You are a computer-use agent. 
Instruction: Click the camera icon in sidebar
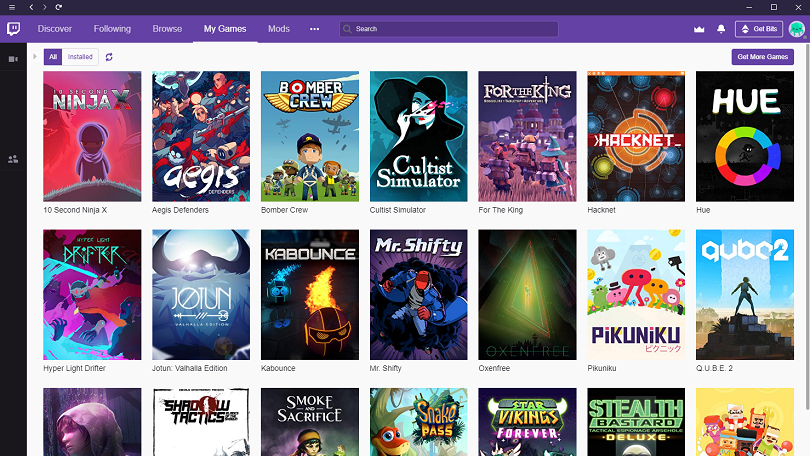13,59
